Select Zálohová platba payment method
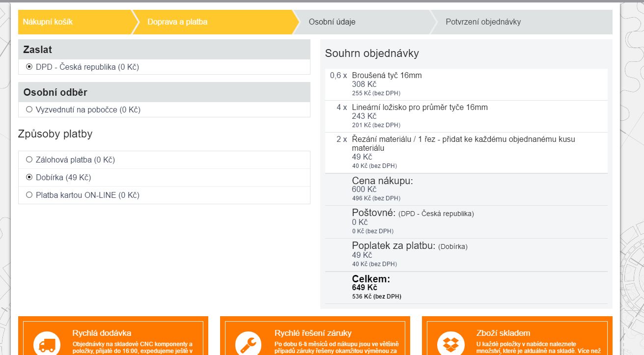Viewport: 644px width, 355px height. point(29,160)
